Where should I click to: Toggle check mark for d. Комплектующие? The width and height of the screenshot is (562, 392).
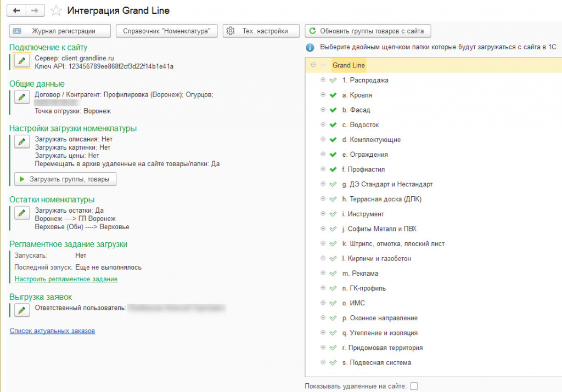[333, 140]
